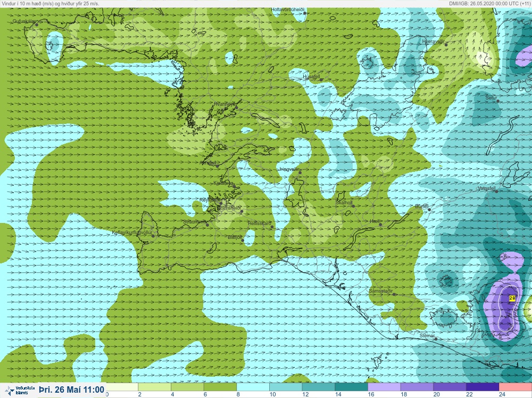
Task: Select the Sámsstaðir station label
Action: pyautogui.click(x=381, y=291)
